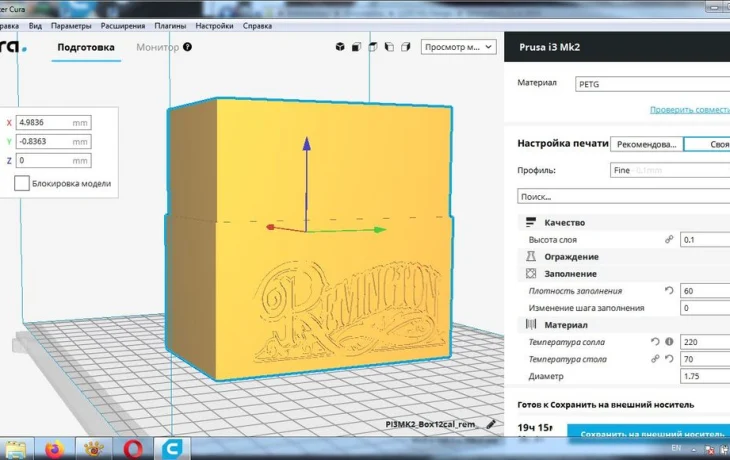Click the Prusa i3 Mk2 printer header

point(617,47)
